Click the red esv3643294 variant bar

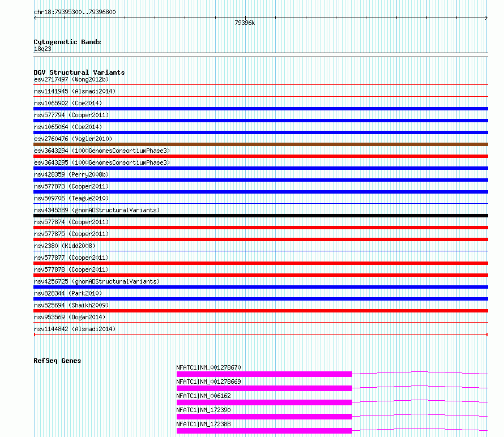click(x=260, y=156)
